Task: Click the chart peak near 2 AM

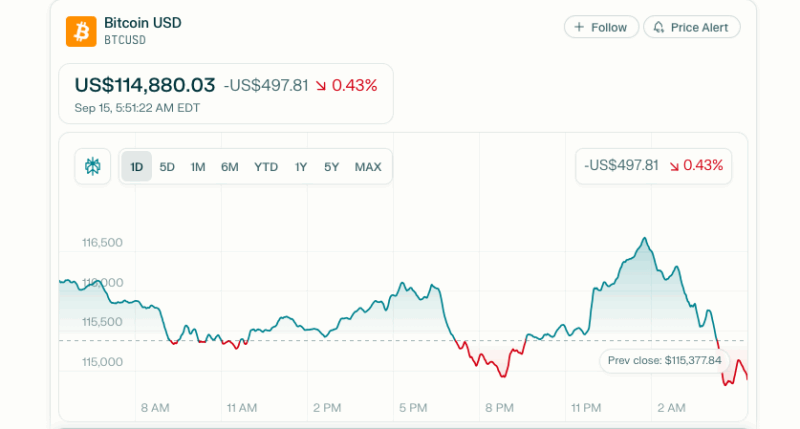Action: pos(645,239)
